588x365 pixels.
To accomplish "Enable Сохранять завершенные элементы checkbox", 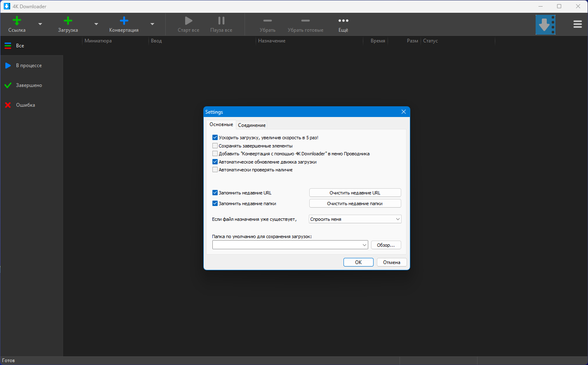I will (215, 146).
